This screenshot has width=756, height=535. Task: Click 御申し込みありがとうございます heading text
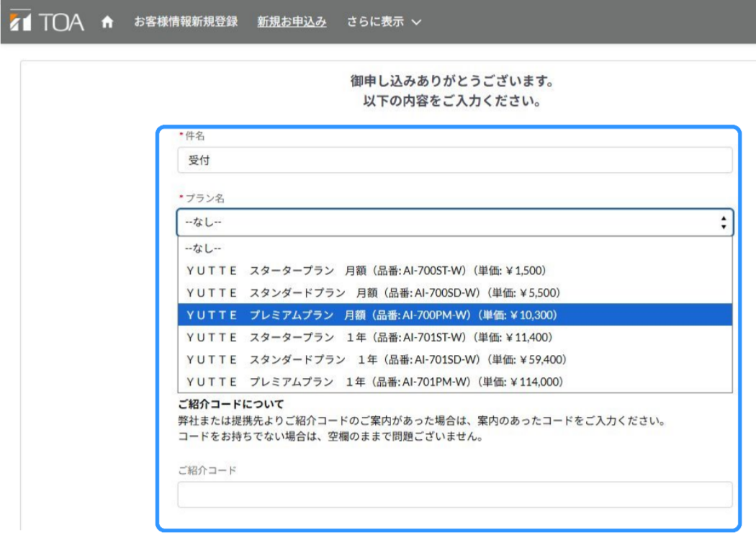coord(451,81)
